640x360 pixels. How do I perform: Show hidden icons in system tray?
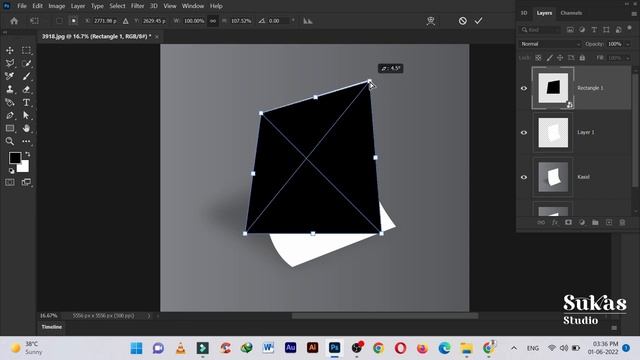coord(514,348)
